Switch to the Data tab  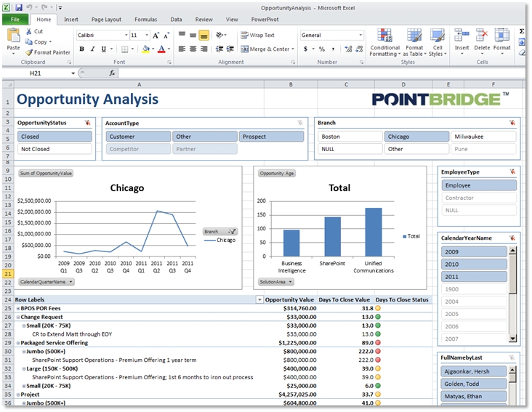click(176, 20)
